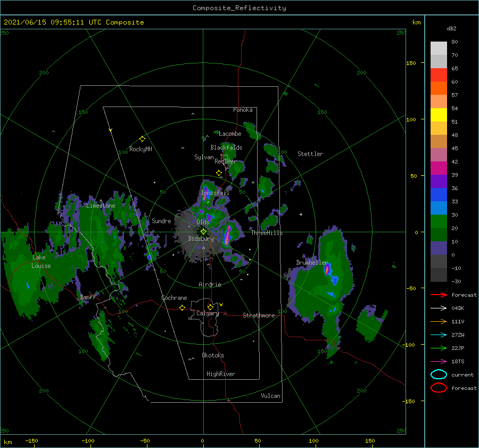Click the Lake Louise label
The width and height of the screenshot is (479, 448).
click(41, 262)
